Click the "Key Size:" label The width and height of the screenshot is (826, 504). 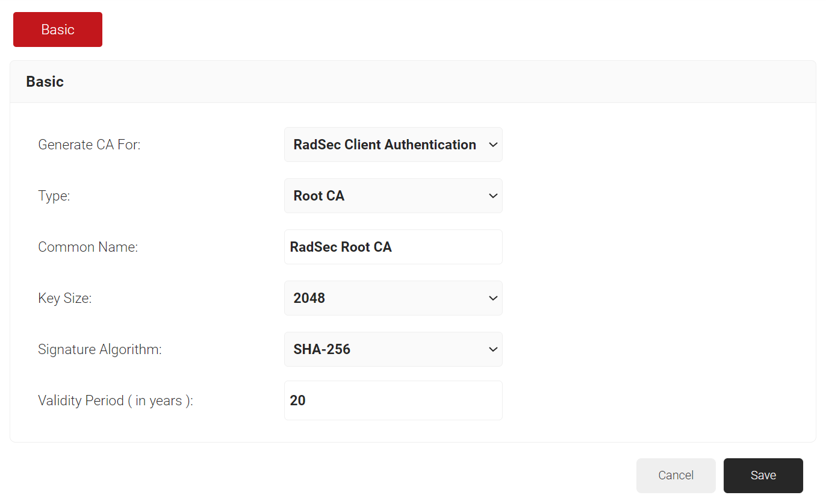(65, 298)
